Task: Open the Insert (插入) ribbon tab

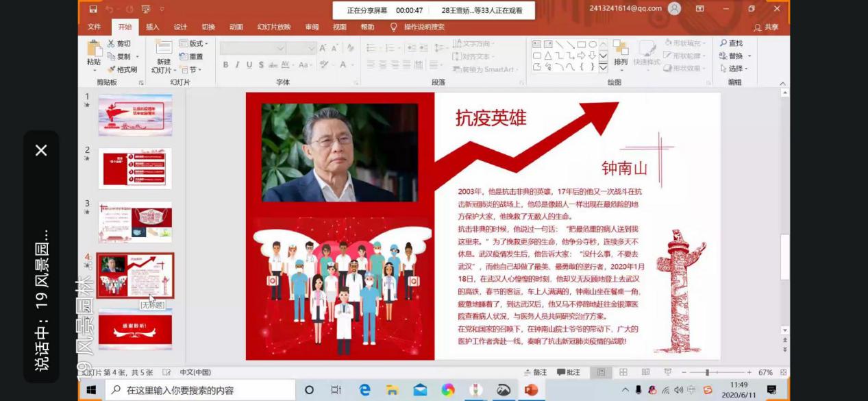Action: 152,27
